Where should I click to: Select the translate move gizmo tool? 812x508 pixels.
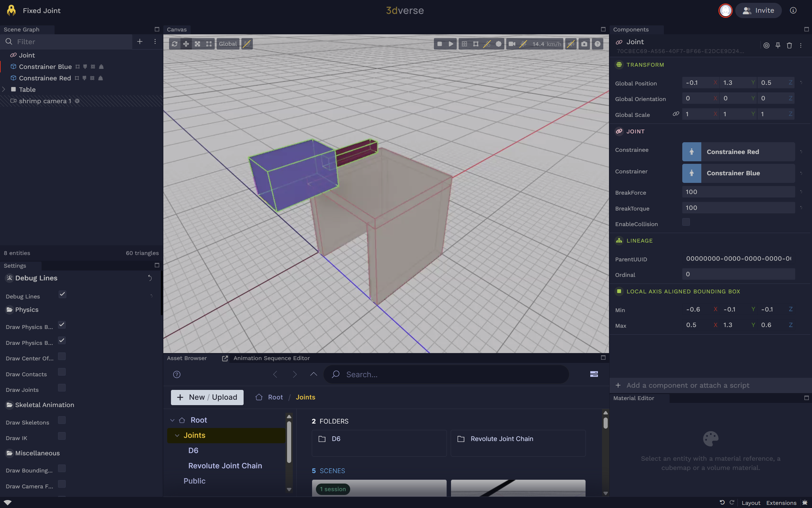186,44
